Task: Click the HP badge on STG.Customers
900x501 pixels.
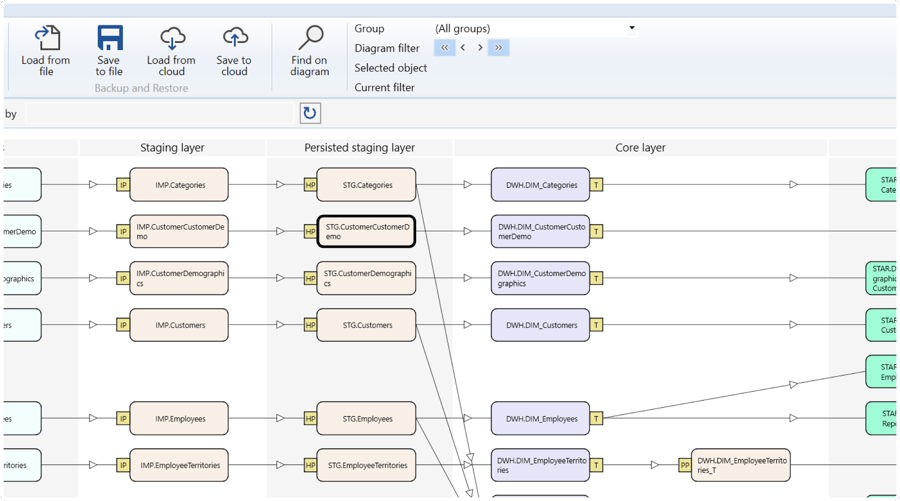Action: click(310, 325)
